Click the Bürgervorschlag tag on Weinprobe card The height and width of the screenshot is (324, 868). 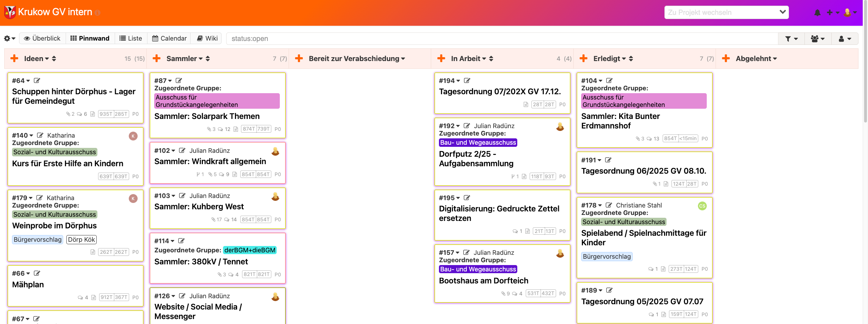point(37,240)
